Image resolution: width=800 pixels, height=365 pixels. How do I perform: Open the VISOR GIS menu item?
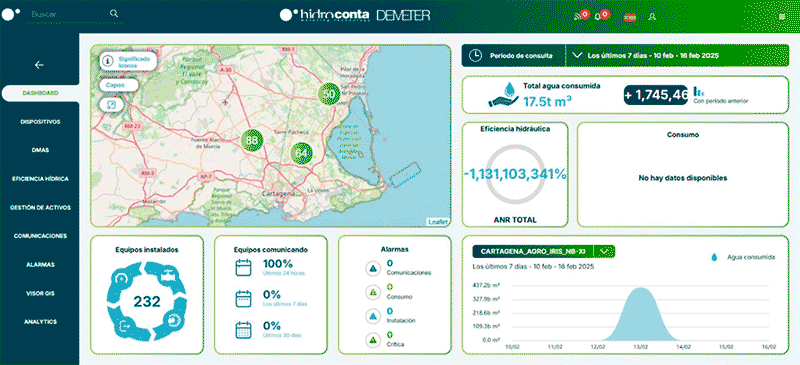click(40, 294)
